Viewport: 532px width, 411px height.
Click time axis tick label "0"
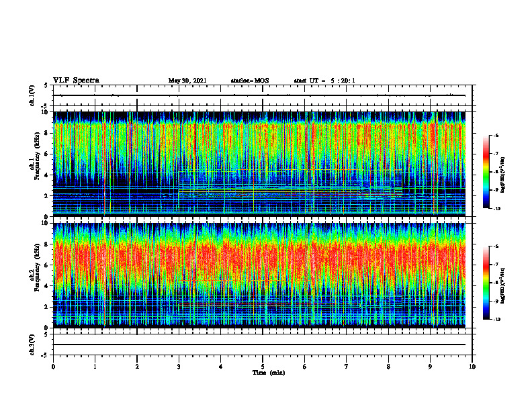[53, 367]
